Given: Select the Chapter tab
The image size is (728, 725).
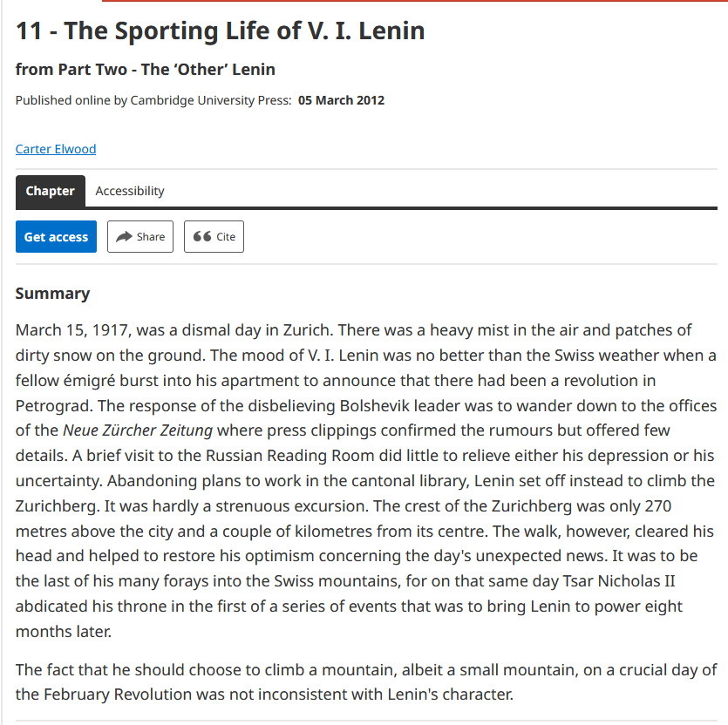Looking at the screenshot, I should tap(50, 191).
